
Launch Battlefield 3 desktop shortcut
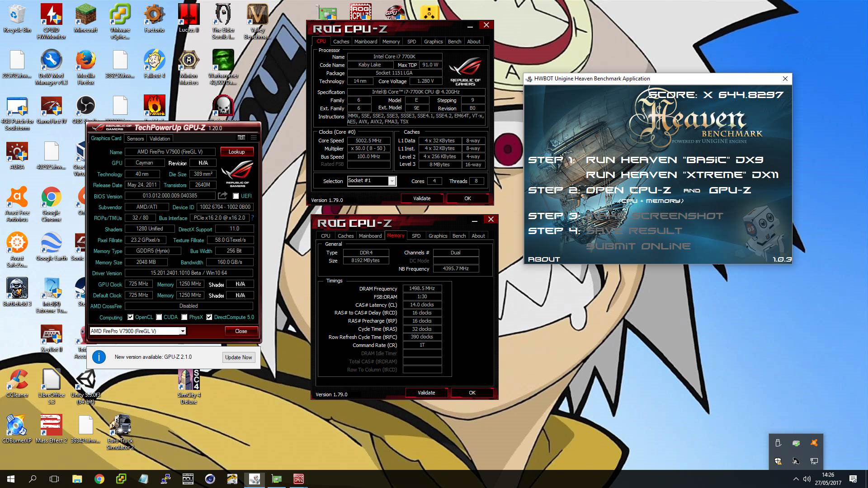17,292
